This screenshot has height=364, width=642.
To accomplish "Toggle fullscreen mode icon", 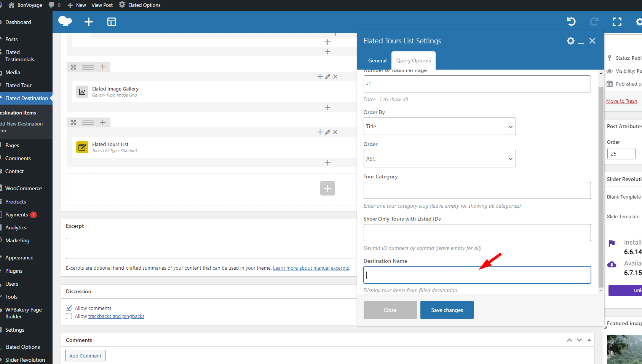I will 617,22.
